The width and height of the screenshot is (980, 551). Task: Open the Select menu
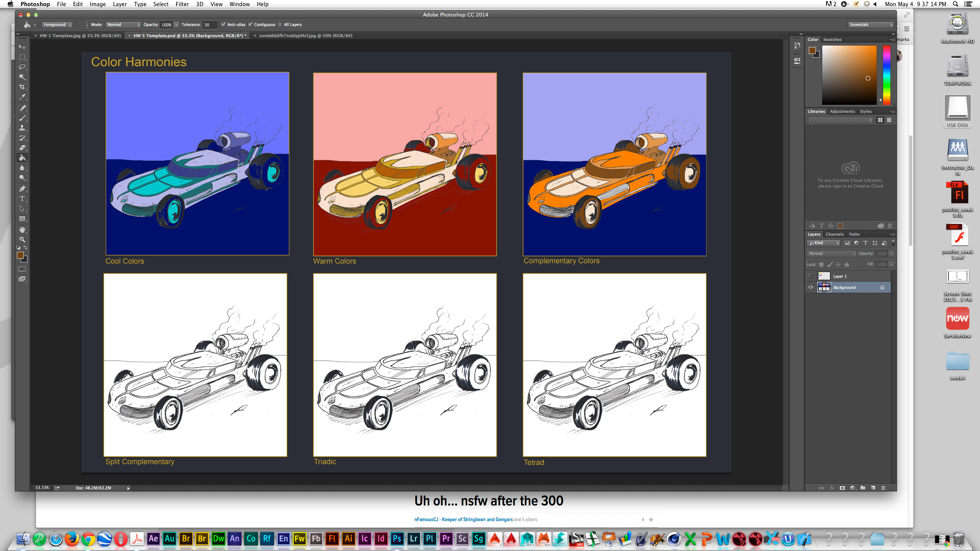[x=161, y=4]
